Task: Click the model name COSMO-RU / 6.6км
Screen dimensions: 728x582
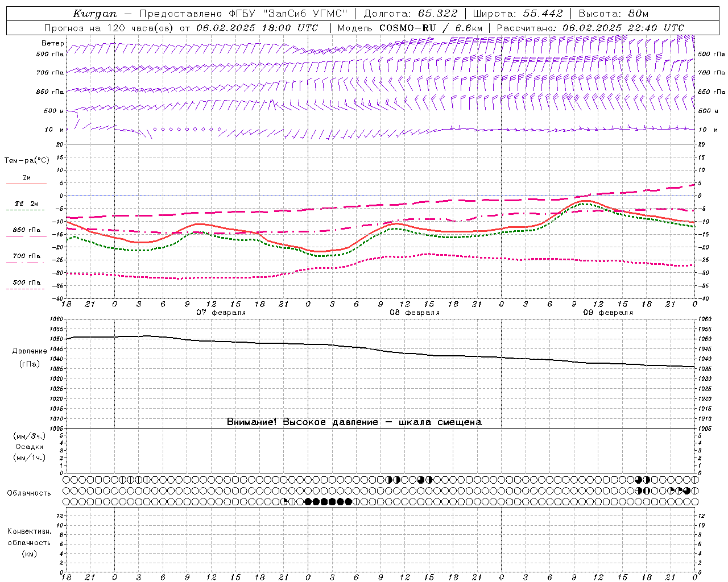Action: 431,28
